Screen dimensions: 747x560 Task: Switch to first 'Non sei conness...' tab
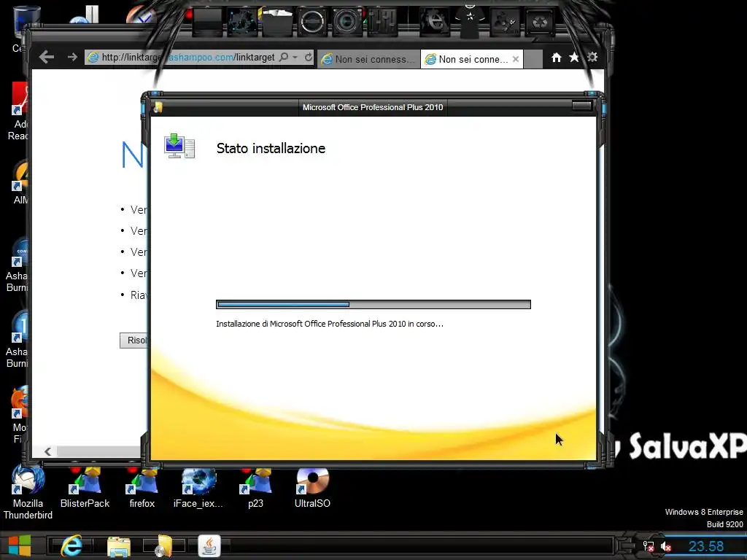[368, 59]
